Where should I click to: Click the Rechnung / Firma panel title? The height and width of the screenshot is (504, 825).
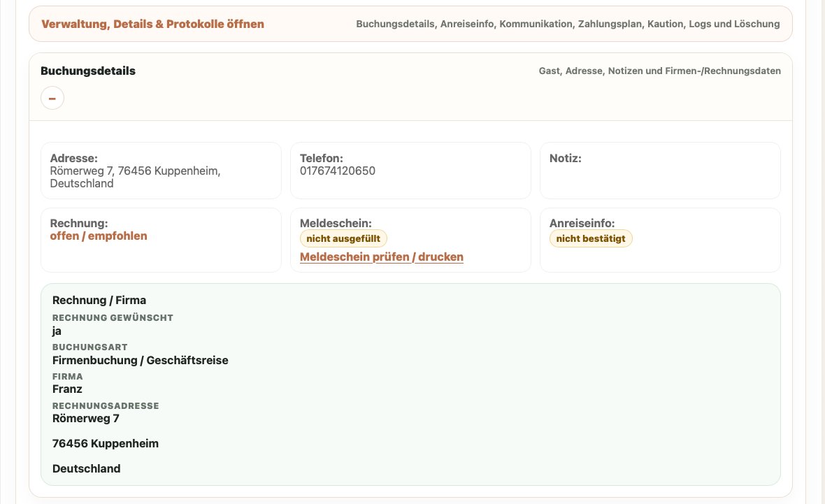99,301
